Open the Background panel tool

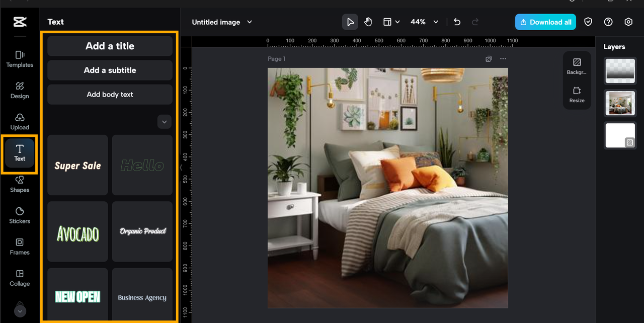[x=577, y=66]
